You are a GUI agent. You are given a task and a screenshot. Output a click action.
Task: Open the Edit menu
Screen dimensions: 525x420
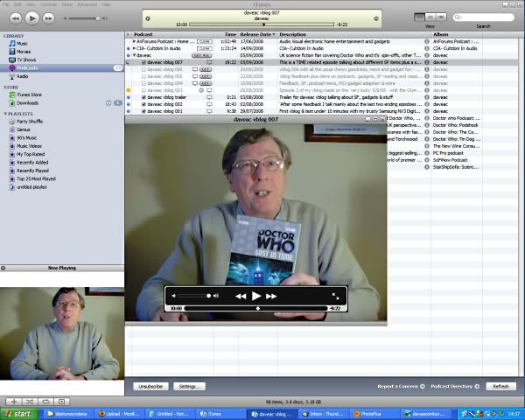pos(17,4)
